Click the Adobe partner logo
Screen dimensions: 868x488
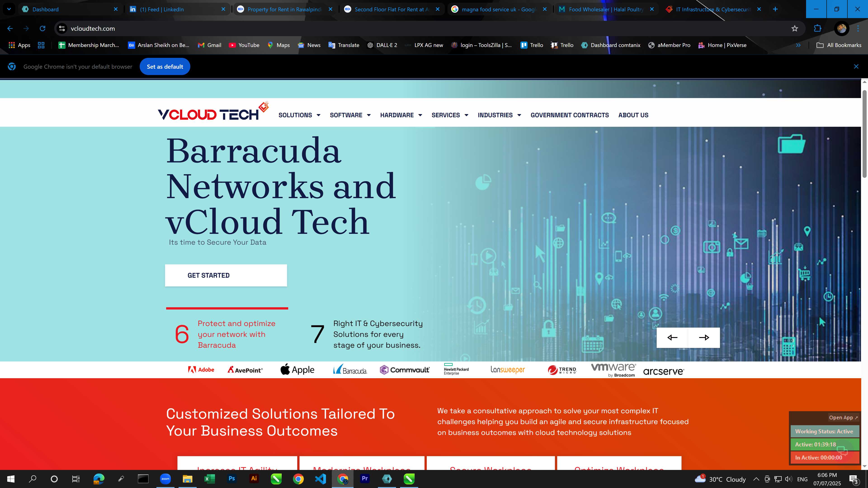point(201,370)
